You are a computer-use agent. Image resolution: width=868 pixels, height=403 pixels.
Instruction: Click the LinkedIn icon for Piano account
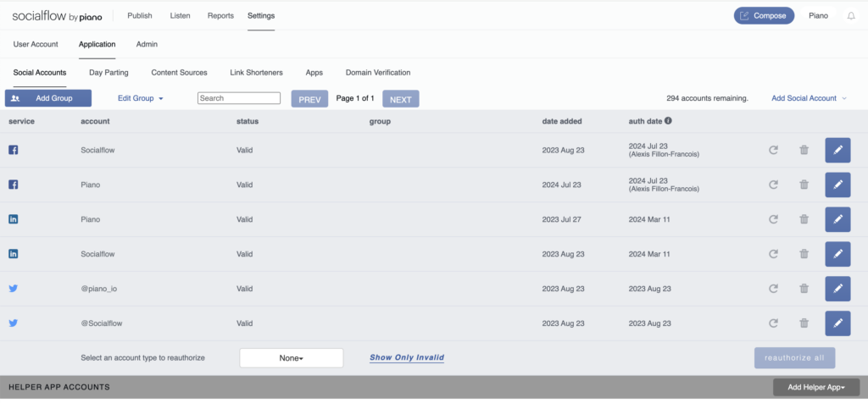(14, 219)
